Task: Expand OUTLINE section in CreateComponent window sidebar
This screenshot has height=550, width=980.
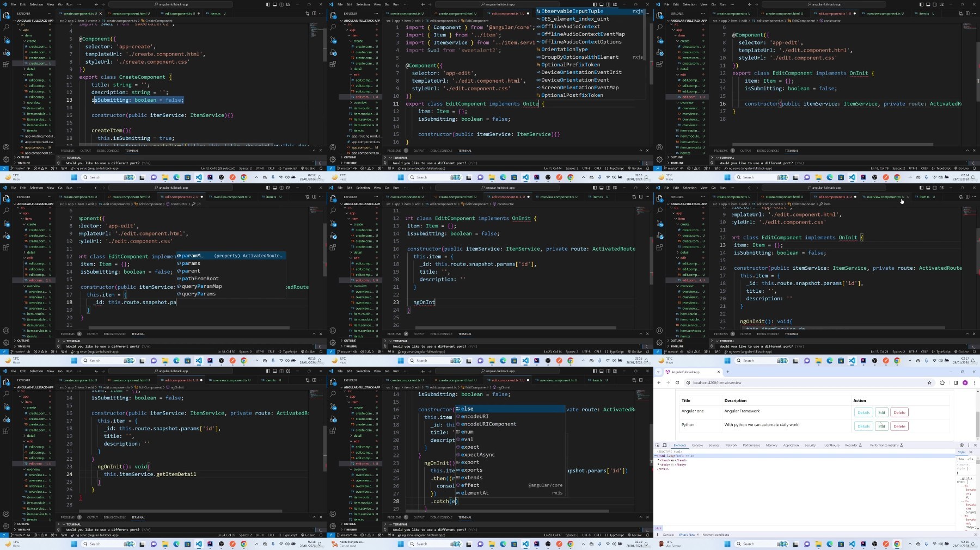Action: (x=22, y=157)
